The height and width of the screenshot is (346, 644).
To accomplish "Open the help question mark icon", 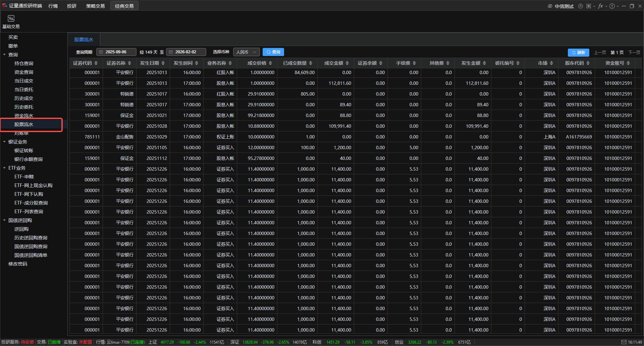I will point(612,6).
